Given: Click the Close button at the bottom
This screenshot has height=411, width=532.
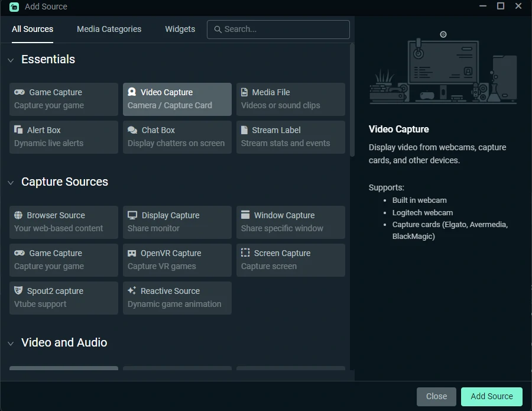Looking at the screenshot, I should tap(436, 396).
